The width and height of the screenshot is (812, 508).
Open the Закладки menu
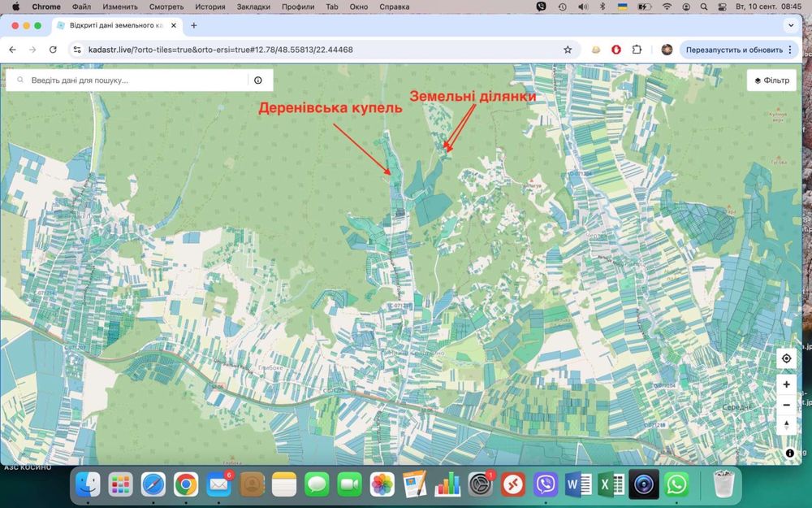point(253,7)
